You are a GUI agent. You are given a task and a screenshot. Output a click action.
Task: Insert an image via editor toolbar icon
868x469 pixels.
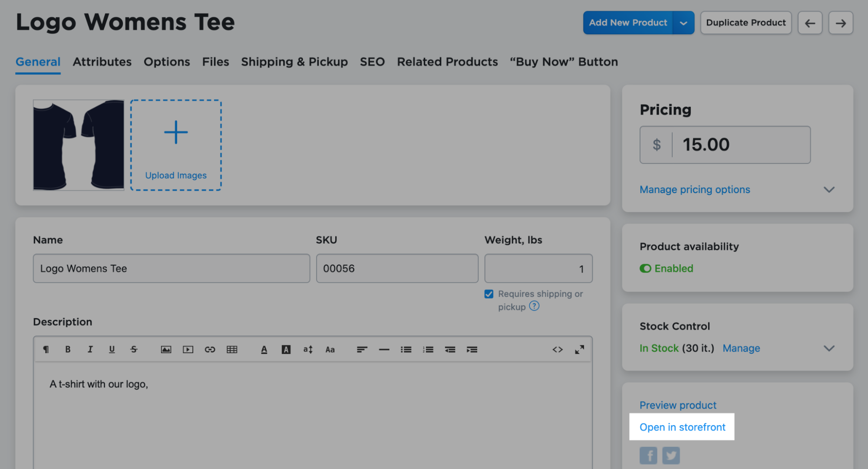click(x=166, y=349)
